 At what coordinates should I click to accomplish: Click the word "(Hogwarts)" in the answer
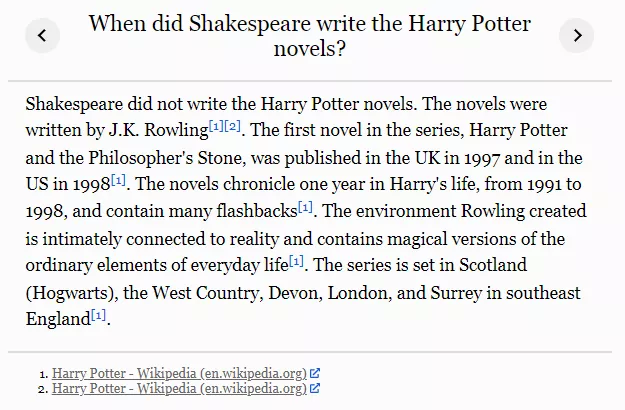pos(67,293)
